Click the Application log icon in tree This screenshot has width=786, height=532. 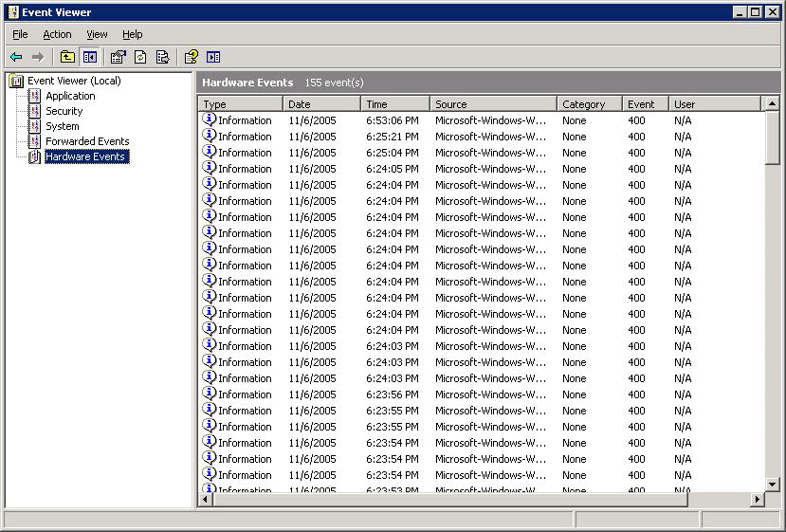coord(34,96)
